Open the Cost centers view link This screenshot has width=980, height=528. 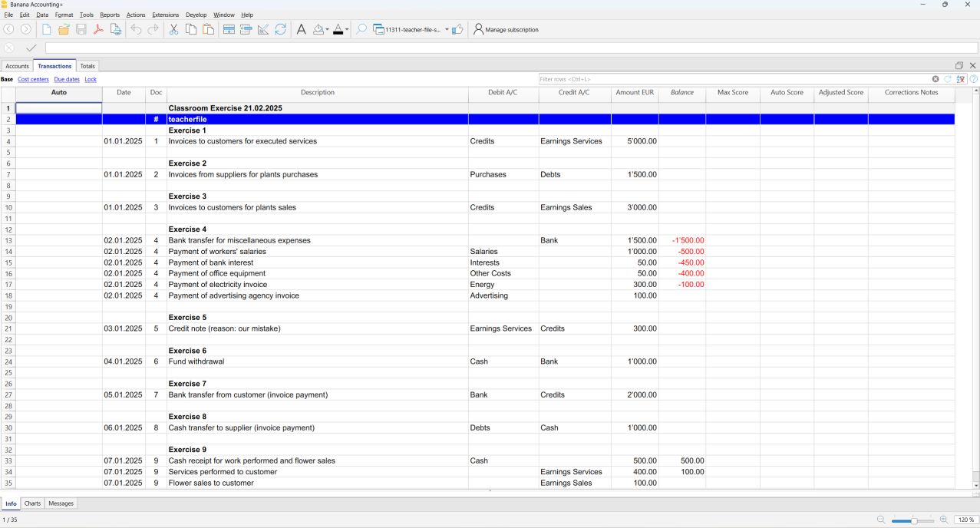33,79
